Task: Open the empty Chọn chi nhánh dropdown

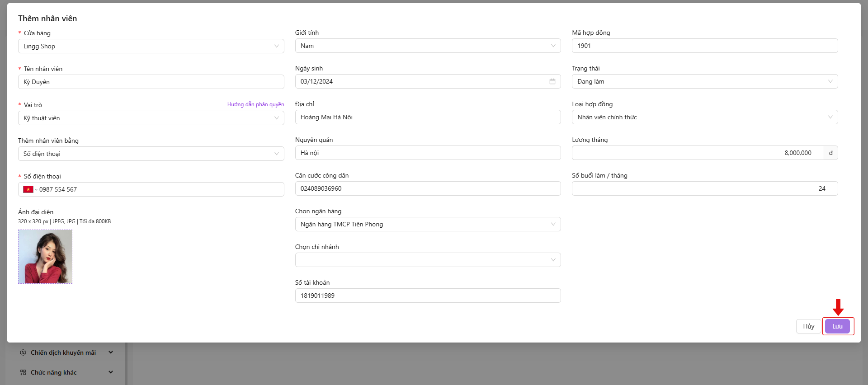Action: point(428,260)
